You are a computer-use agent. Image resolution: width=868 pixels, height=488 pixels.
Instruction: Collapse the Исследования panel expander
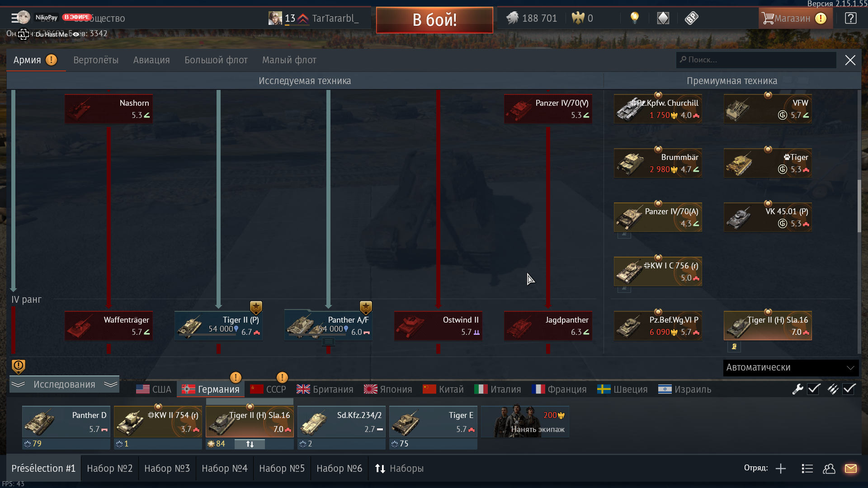pyautogui.click(x=64, y=385)
